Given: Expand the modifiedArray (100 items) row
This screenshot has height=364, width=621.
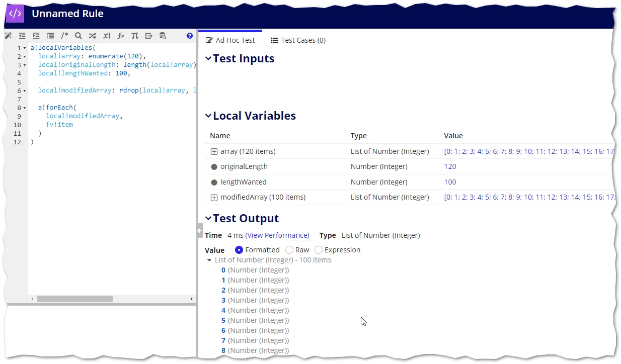Looking at the screenshot, I should pos(214,198).
